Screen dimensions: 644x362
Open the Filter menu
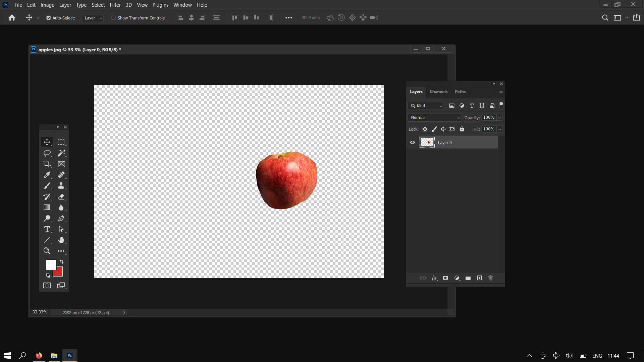[115, 5]
